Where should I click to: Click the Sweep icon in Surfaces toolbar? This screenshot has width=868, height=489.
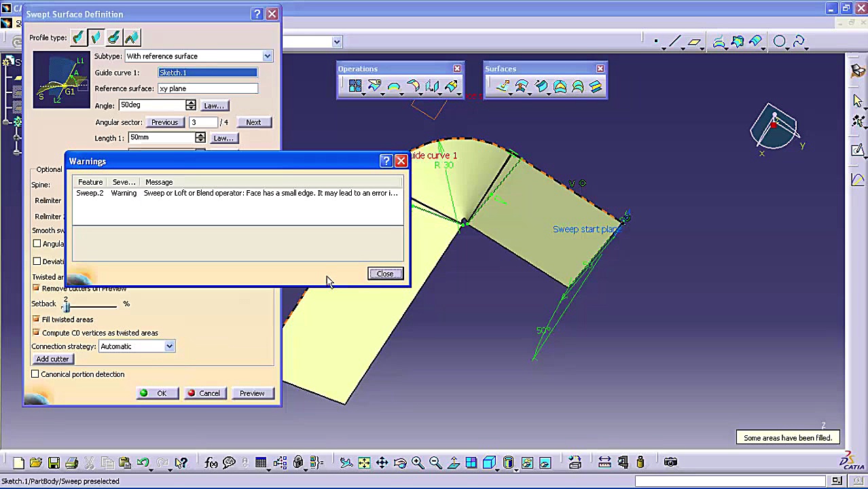[541, 86]
